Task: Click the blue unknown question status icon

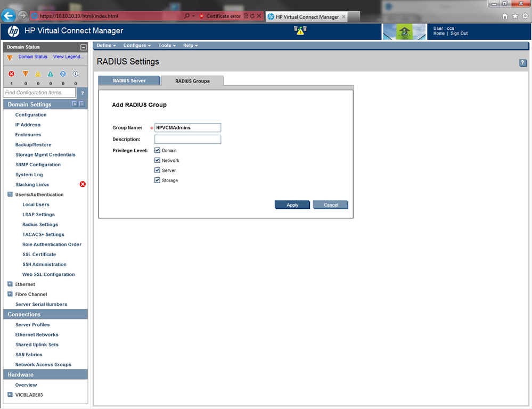Action: click(63, 73)
